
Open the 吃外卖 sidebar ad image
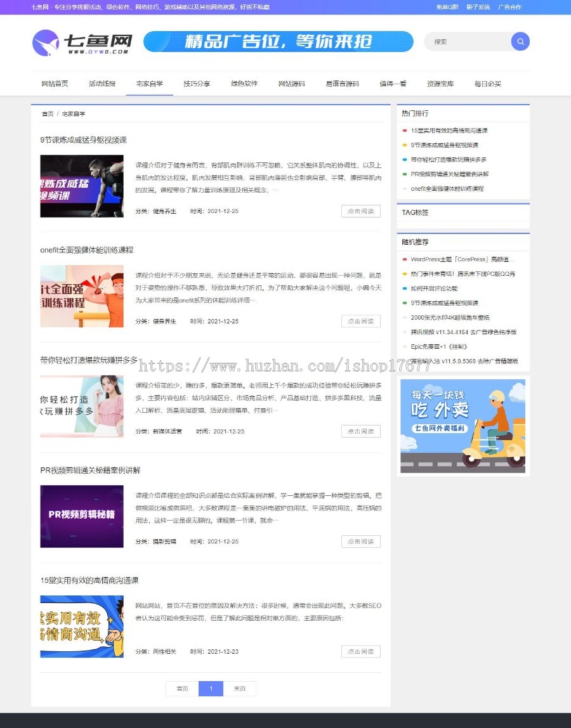[x=463, y=426]
